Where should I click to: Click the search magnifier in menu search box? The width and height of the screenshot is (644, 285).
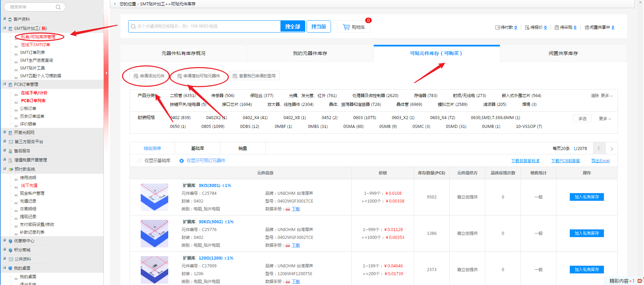[x=58, y=7]
